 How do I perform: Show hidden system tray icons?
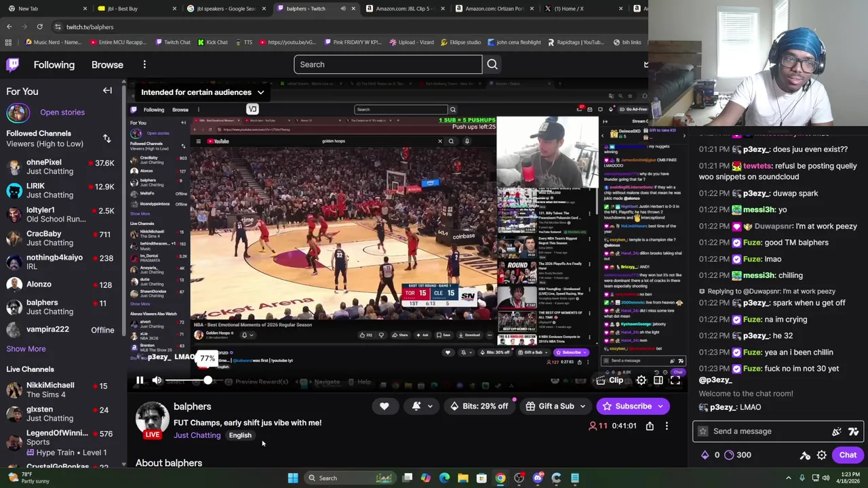click(788, 478)
